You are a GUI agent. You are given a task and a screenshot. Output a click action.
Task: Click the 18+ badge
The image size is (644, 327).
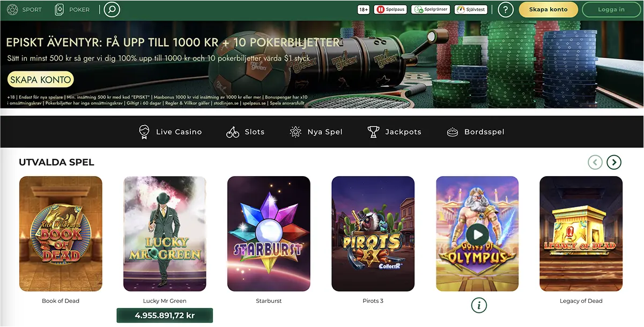[363, 9]
